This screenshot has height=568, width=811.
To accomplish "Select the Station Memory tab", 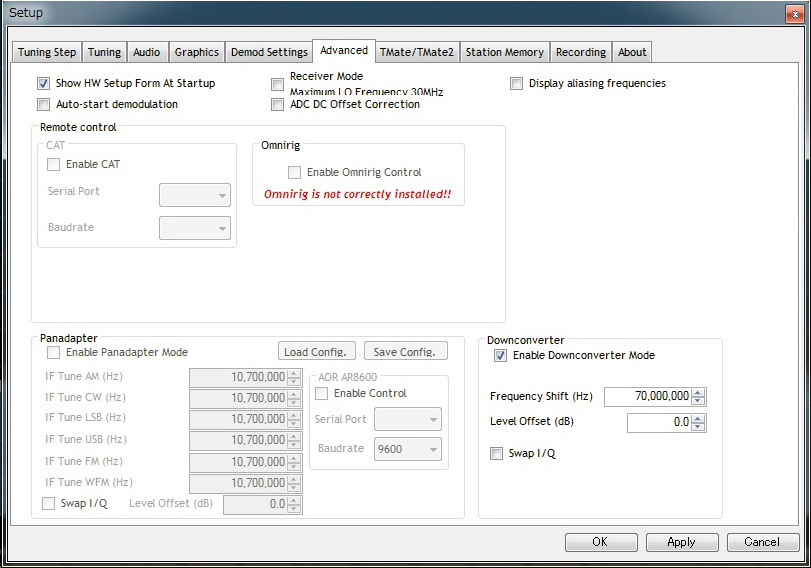I will (504, 52).
